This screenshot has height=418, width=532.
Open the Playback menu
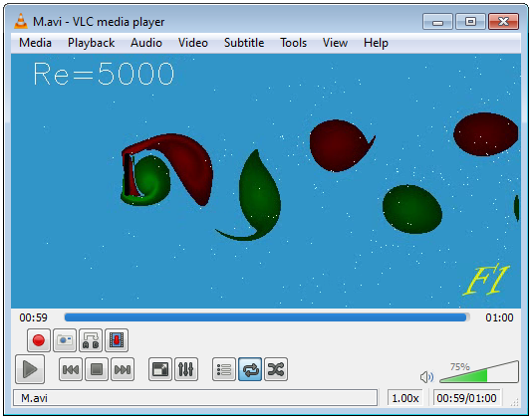tap(91, 43)
